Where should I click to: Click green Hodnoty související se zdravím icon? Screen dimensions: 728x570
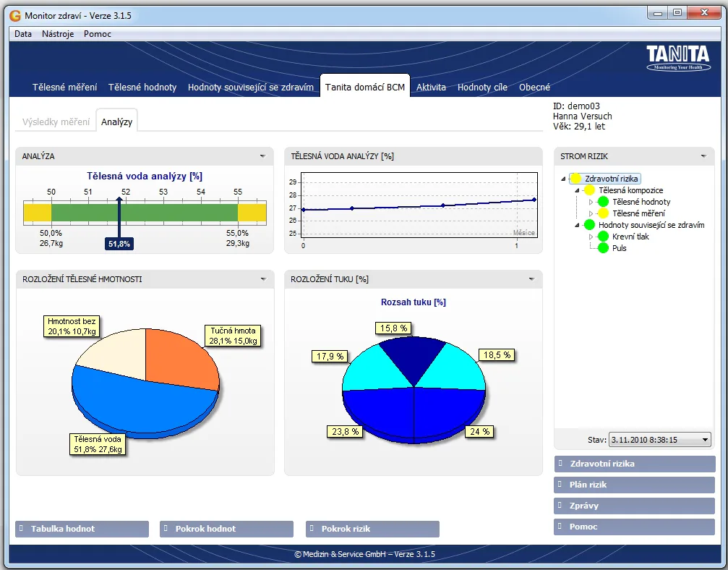pos(590,225)
